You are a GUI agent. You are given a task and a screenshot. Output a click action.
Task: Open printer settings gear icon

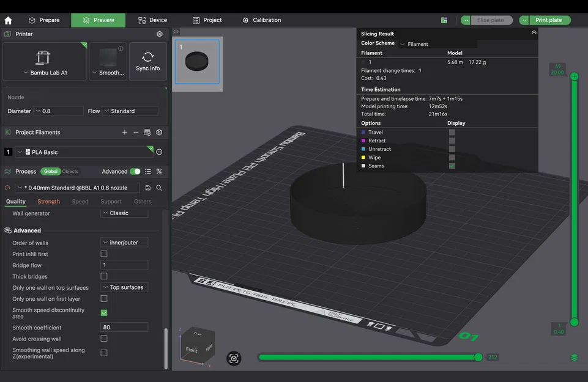159,34
